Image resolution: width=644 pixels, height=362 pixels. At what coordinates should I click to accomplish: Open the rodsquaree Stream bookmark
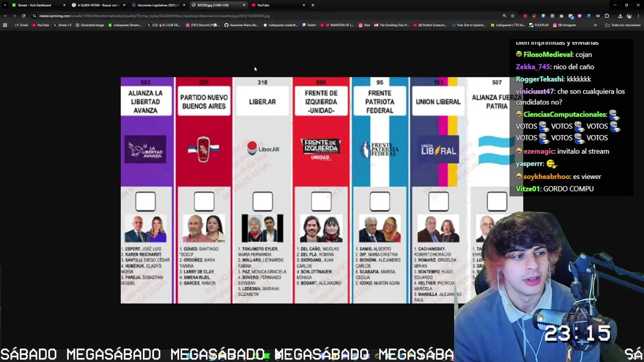(125, 25)
